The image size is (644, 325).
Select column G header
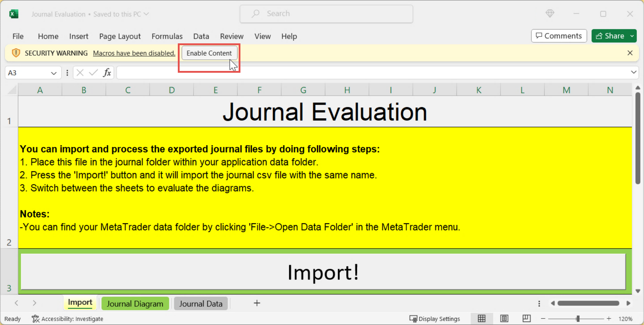pos(303,90)
